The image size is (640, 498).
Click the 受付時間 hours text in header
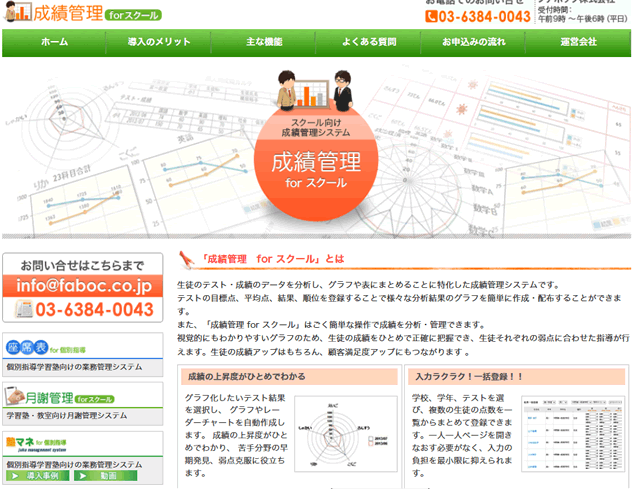click(x=582, y=14)
